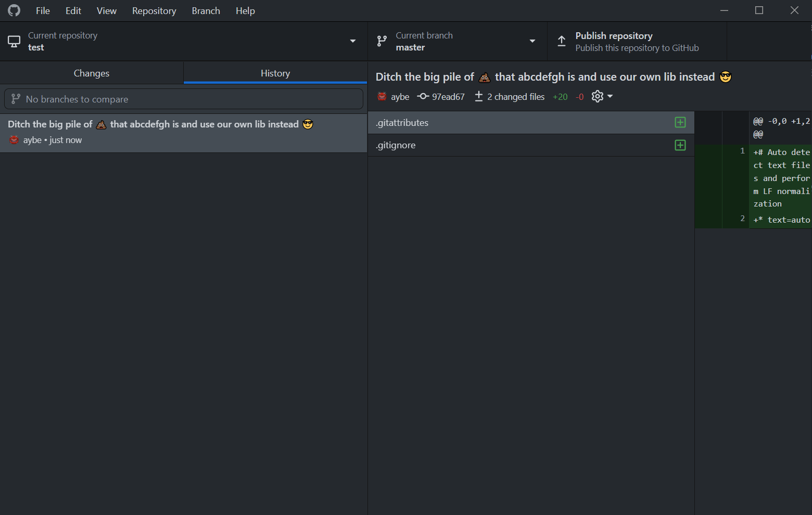The width and height of the screenshot is (812, 515).
Task: Select the .gitattributes file
Action: (531, 123)
